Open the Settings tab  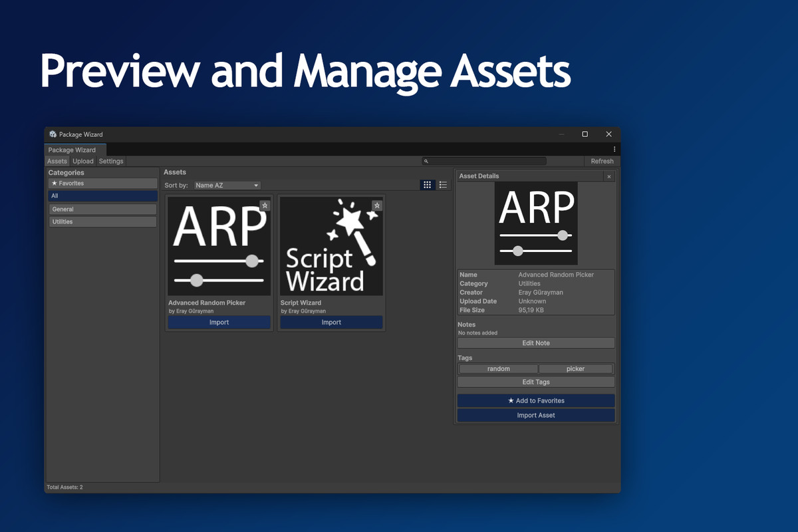111,161
